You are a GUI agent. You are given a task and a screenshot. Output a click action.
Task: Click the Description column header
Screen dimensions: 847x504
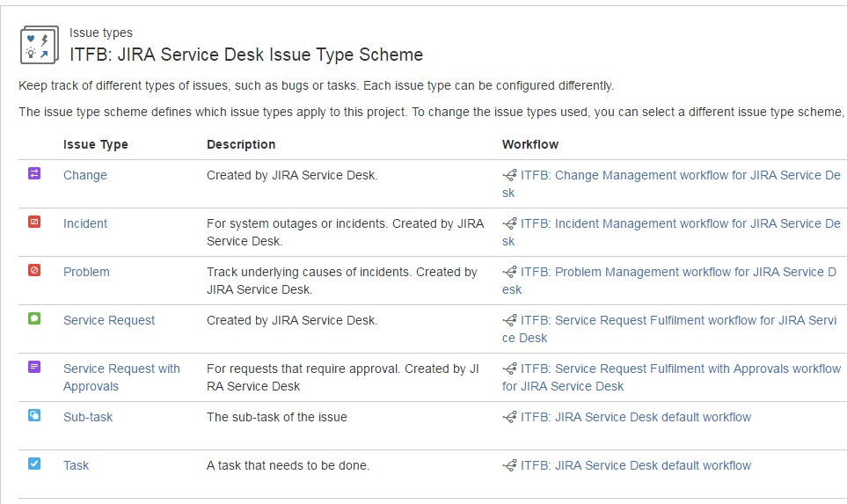241,144
